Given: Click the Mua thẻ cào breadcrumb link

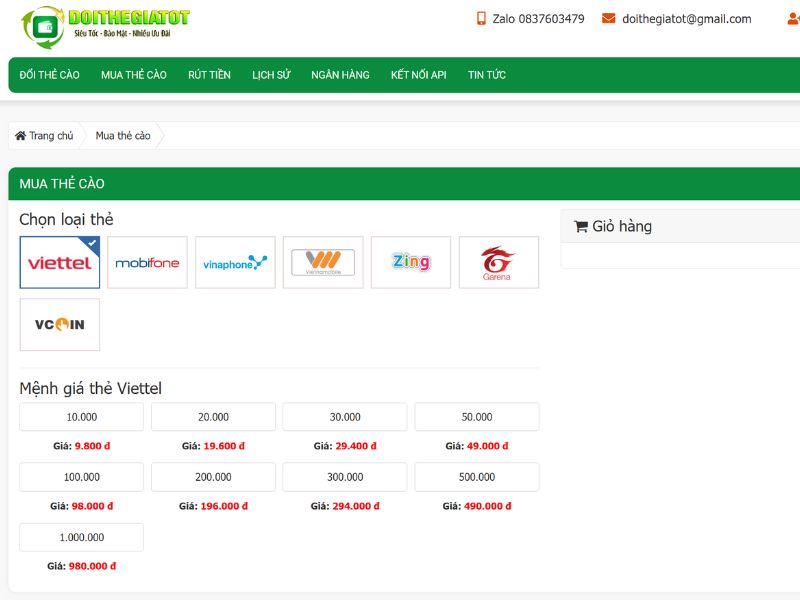Looking at the screenshot, I should coord(123,136).
